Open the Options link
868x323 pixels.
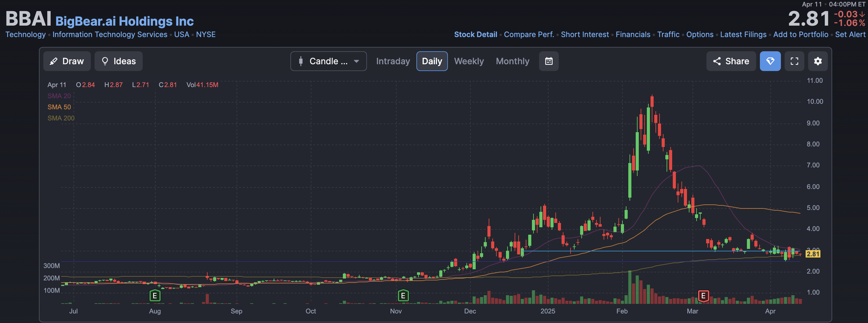(700, 34)
